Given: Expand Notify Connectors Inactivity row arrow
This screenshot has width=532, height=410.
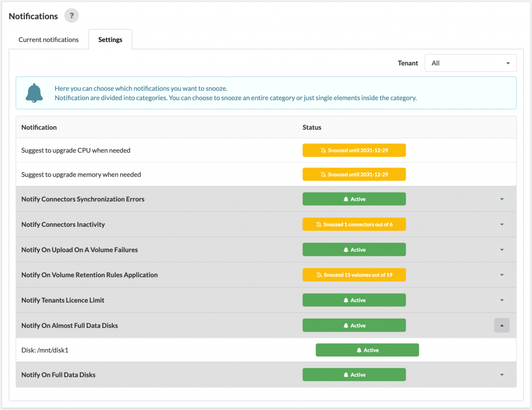Looking at the screenshot, I should pyautogui.click(x=502, y=224).
